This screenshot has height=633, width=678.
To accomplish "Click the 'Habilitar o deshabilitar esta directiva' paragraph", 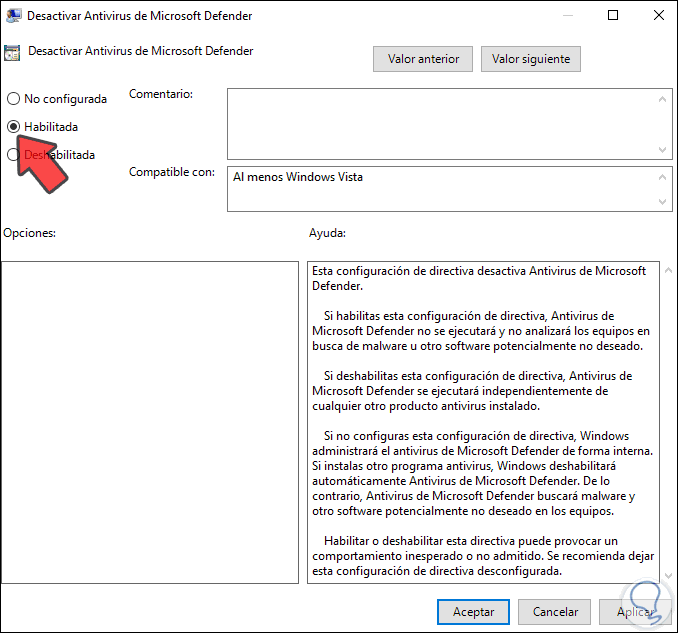I will 483,556.
